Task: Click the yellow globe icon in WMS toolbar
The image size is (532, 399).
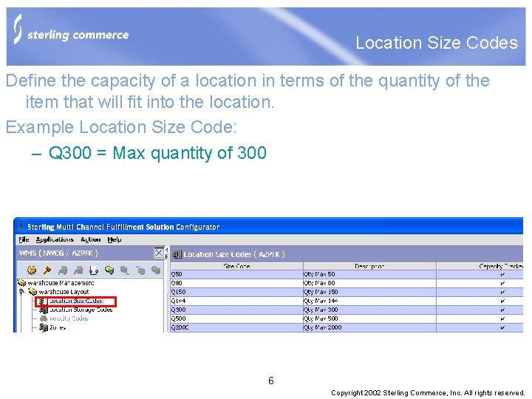Action: 32,270
